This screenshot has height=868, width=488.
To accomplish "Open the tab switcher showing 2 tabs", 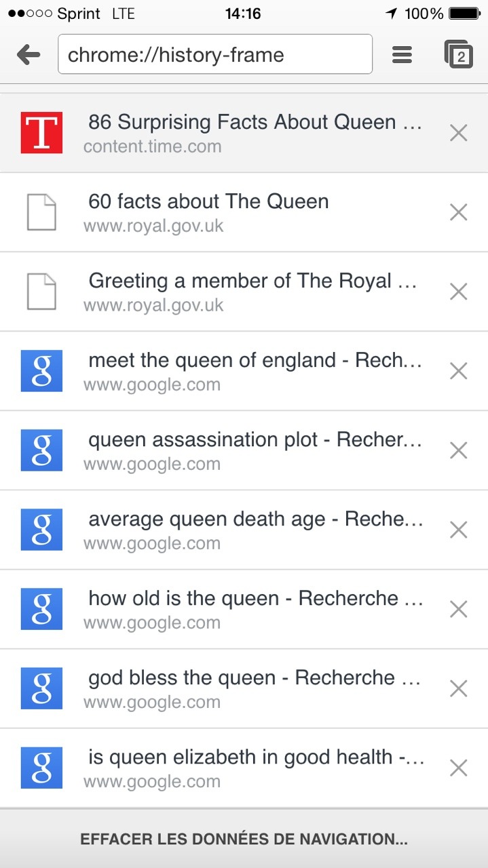I will pyautogui.click(x=458, y=54).
